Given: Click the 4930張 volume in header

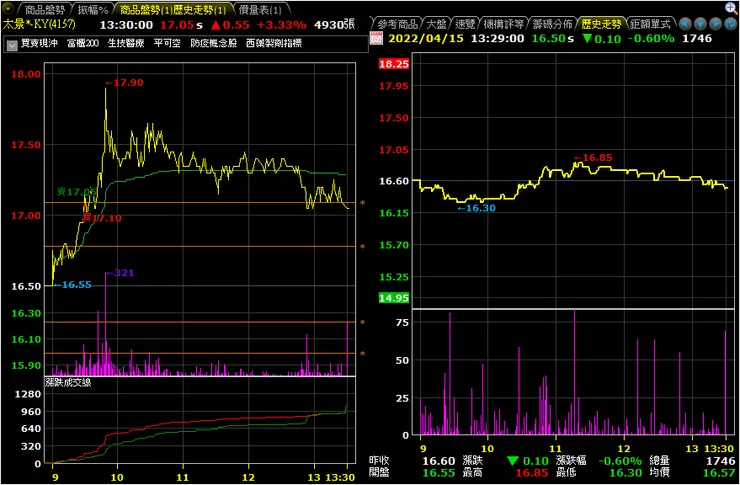Looking at the screenshot, I should coord(335,25).
